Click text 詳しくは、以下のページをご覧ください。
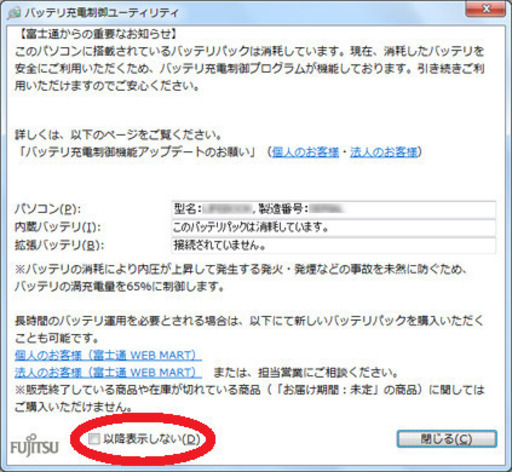Image resolution: width=512 pixels, height=472 pixels. tap(118, 135)
